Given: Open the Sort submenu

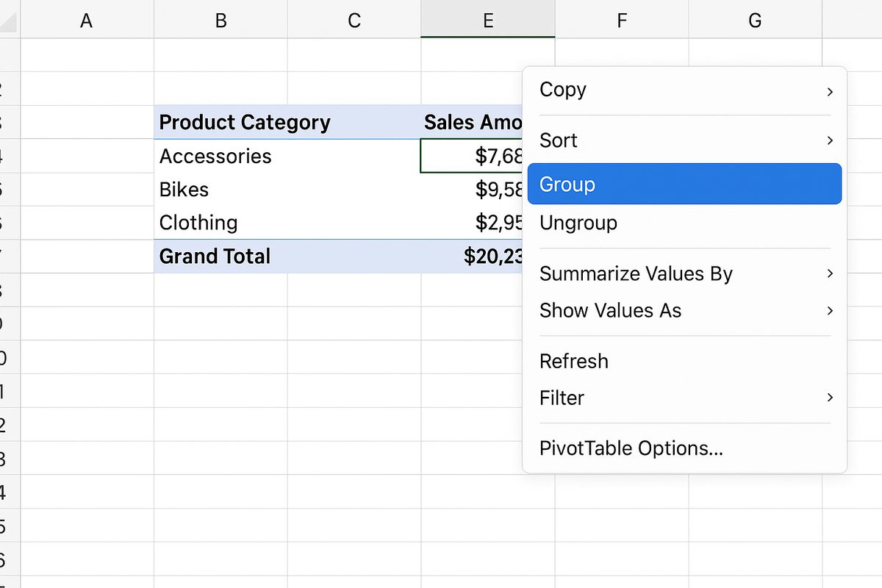Looking at the screenshot, I should point(684,140).
